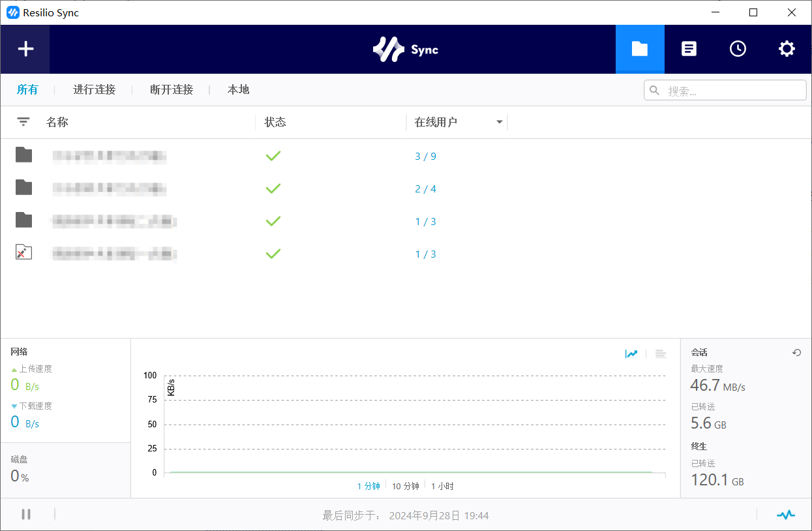Viewport: 812px width, 531px height.
Task: Switch to line chart view icon
Action: pyautogui.click(x=631, y=354)
